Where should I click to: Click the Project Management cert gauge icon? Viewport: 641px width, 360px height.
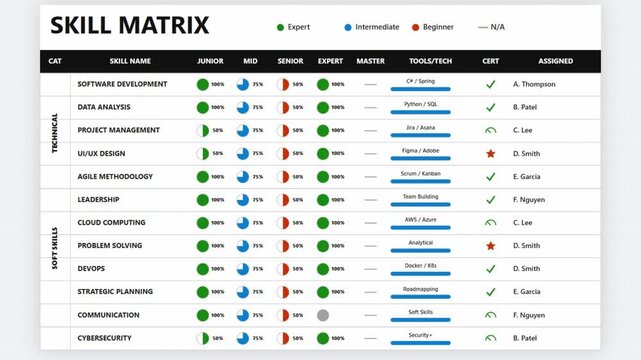491,131
